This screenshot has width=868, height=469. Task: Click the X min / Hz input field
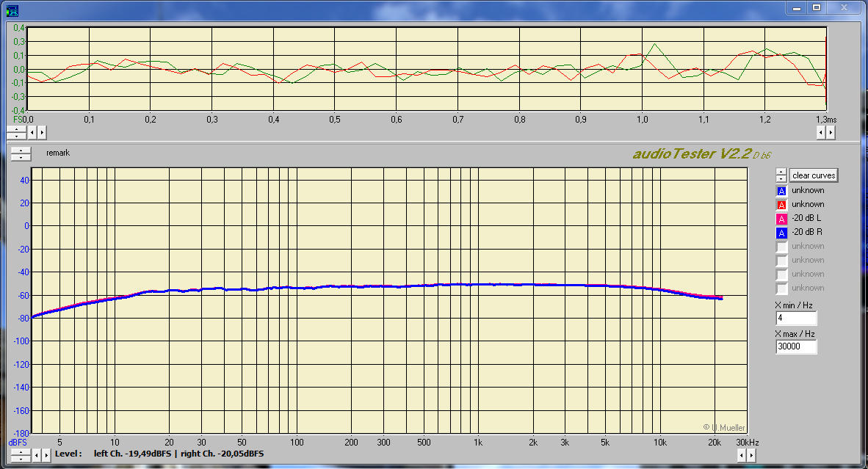796,319
